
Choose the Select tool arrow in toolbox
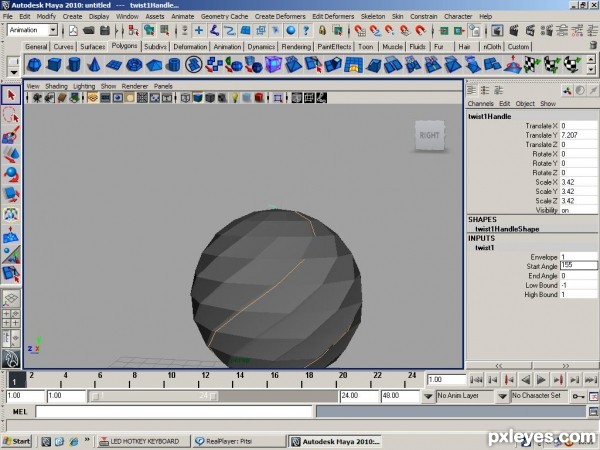(x=11, y=95)
